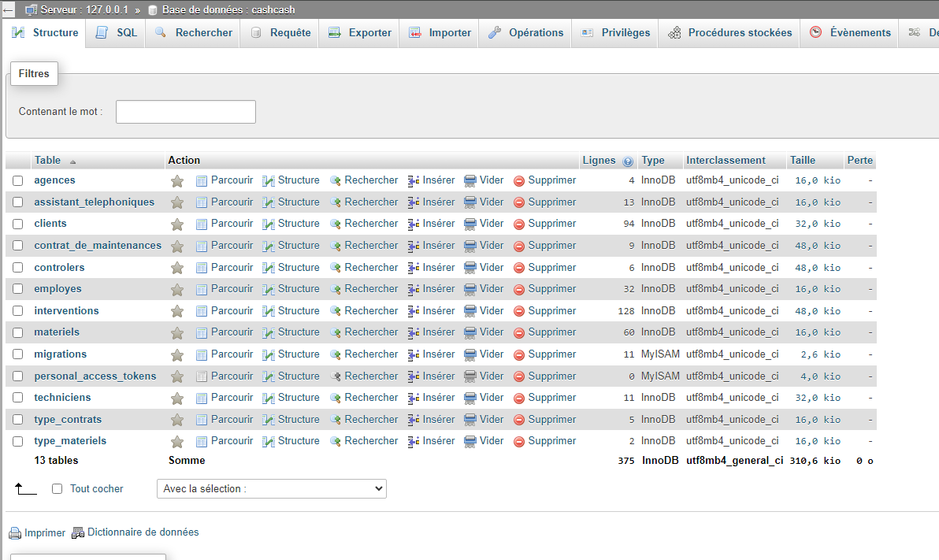This screenshot has width=939, height=560.
Task: Click the Structure icon for employes row
Action: click(x=269, y=290)
